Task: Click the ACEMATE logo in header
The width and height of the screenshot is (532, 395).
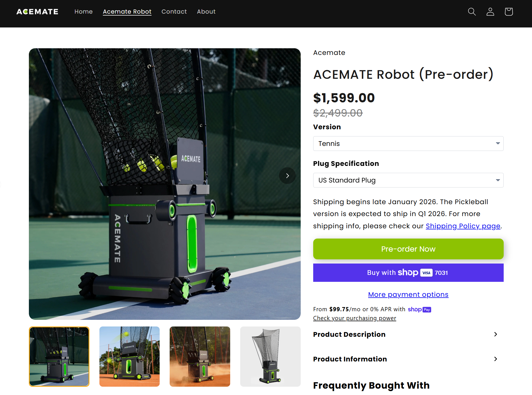Action: point(37,12)
